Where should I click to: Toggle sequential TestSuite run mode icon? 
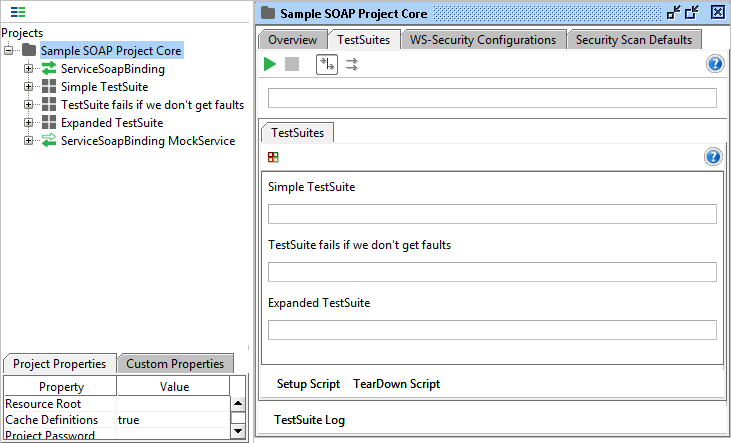pos(326,64)
